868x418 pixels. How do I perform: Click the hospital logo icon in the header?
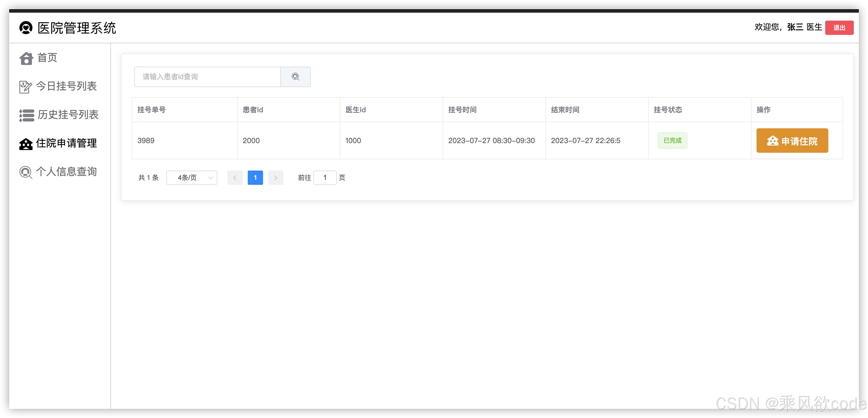[x=26, y=28]
